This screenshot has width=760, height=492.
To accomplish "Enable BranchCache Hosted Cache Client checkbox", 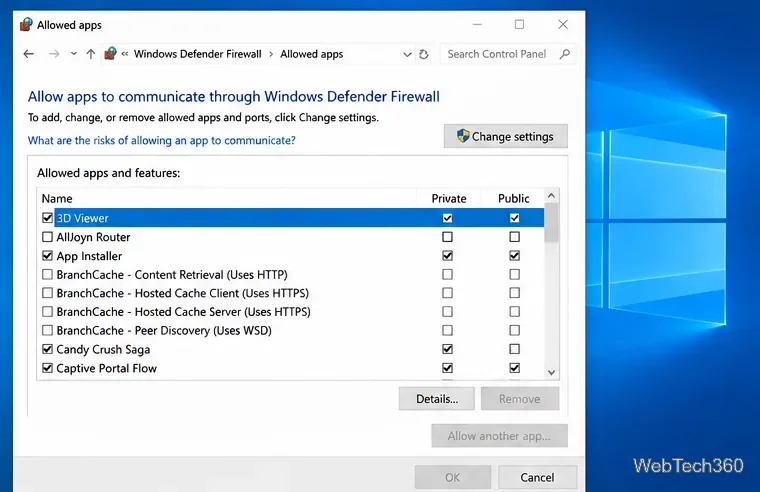I will tap(48, 293).
